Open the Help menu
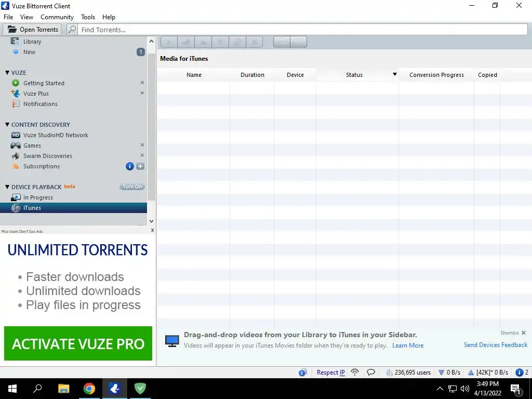This screenshot has width=532, height=399. point(109,17)
